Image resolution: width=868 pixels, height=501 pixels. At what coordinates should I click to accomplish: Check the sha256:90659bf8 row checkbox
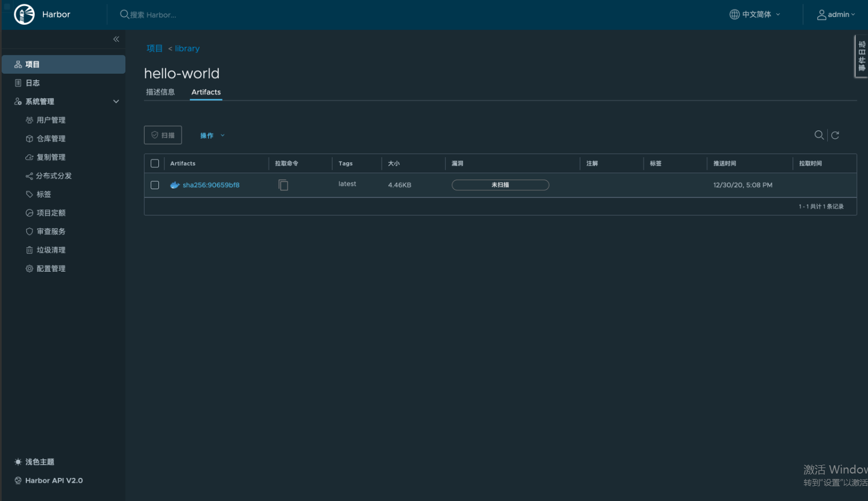pos(155,185)
